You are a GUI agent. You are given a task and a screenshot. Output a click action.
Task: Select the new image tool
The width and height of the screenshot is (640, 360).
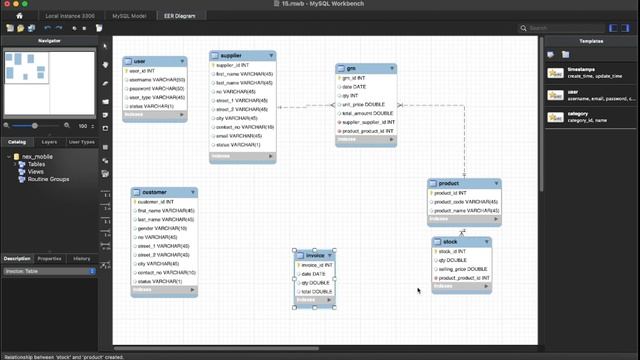[x=105, y=128]
